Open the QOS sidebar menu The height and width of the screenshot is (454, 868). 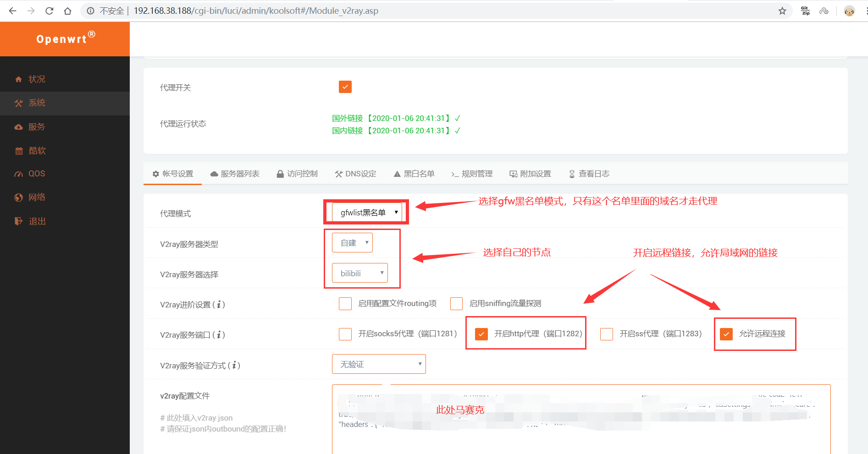click(x=65, y=174)
